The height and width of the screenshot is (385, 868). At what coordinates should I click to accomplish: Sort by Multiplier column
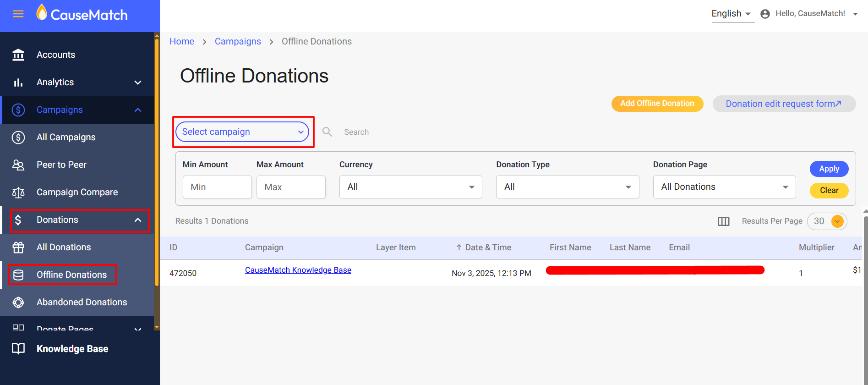tap(817, 247)
